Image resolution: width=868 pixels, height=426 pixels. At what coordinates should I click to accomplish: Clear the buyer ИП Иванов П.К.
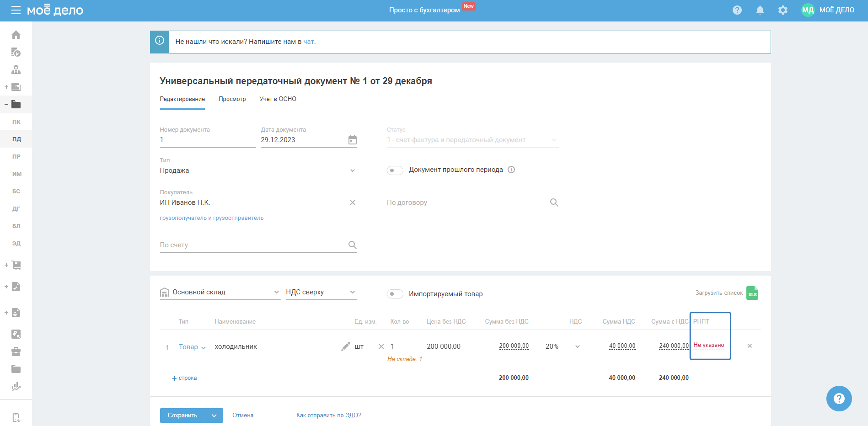(x=352, y=202)
